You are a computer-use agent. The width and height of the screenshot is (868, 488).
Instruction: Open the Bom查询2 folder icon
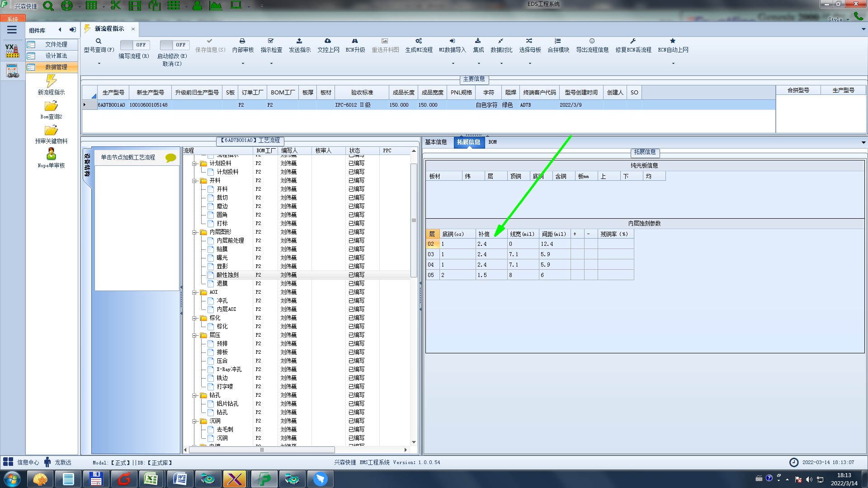point(51,106)
